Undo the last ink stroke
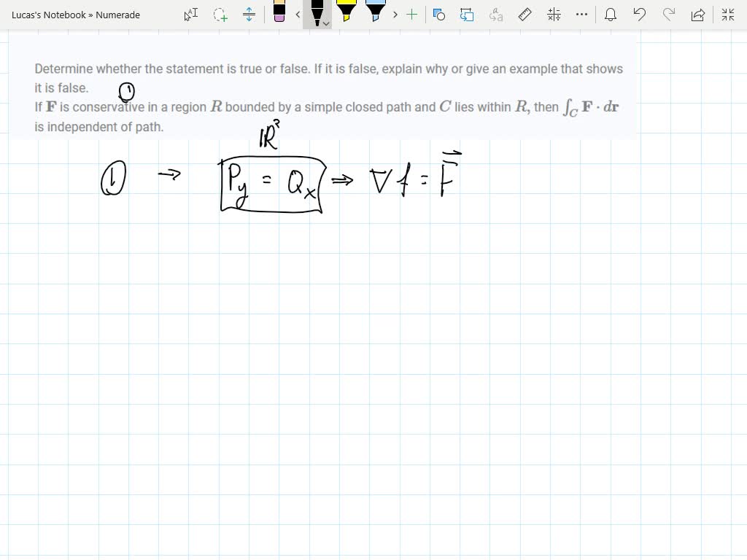747x560 pixels. click(640, 15)
